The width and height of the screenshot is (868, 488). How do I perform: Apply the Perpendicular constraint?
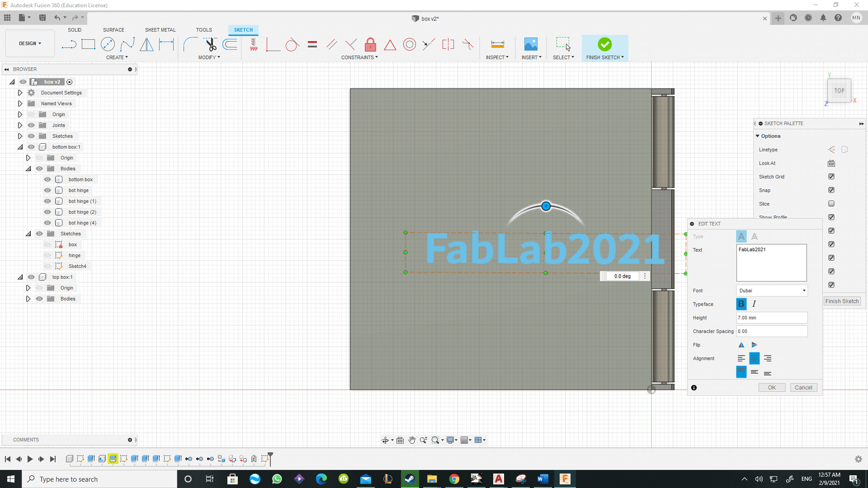pos(351,44)
